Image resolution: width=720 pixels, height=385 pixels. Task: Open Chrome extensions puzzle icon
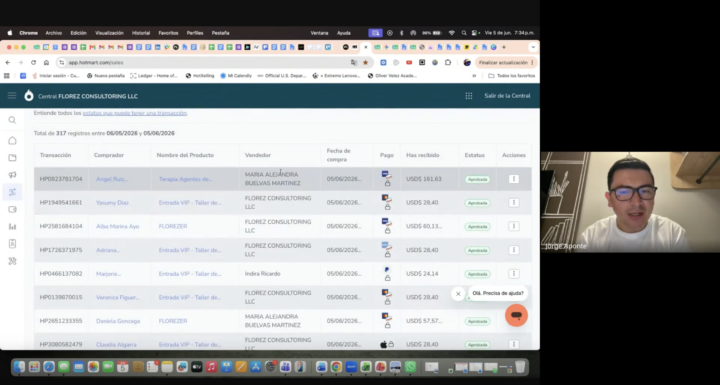(x=448, y=62)
